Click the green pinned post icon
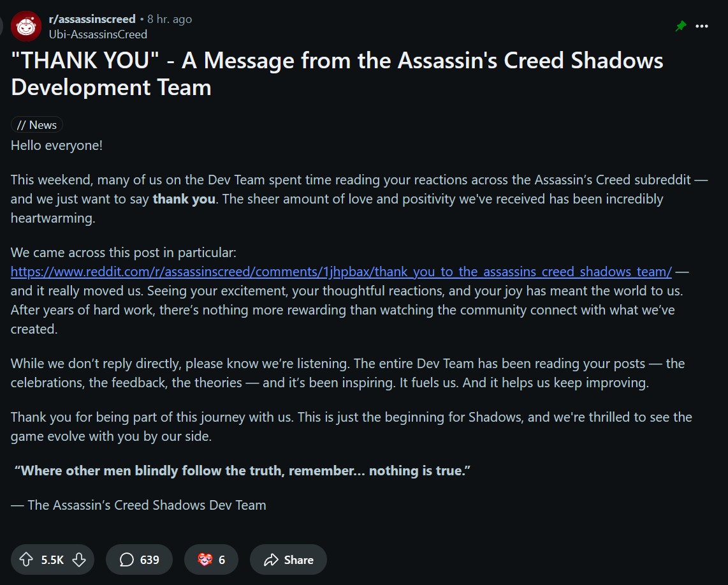Viewport: 728px width, 585px height. click(x=681, y=26)
